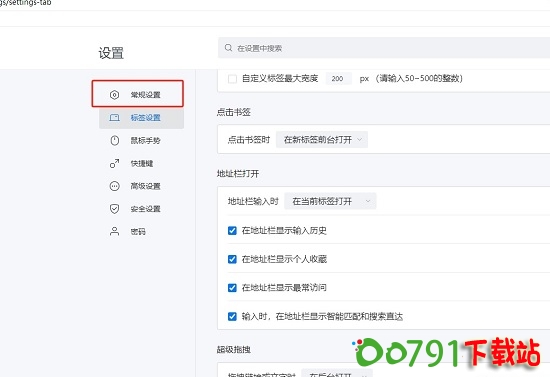Click the 地址栏打开 section heading
The width and height of the screenshot is (550, 377).
[x=238, y=174]
